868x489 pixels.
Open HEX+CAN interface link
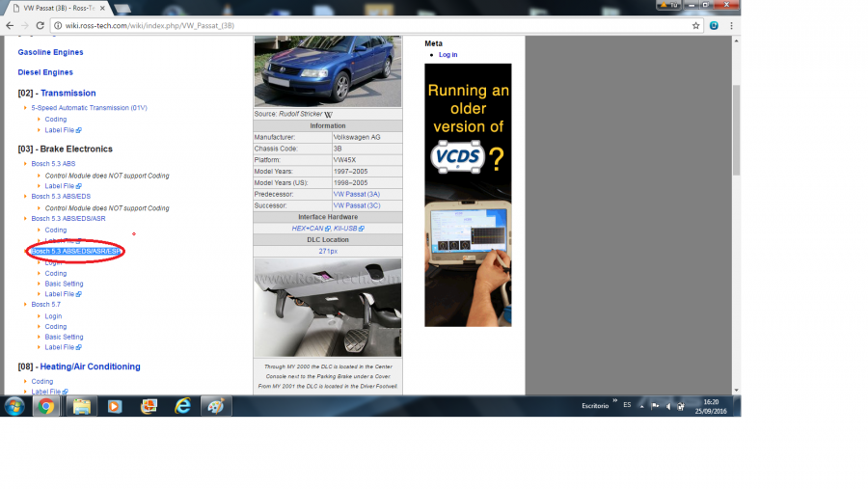click(x=312, y=229)
